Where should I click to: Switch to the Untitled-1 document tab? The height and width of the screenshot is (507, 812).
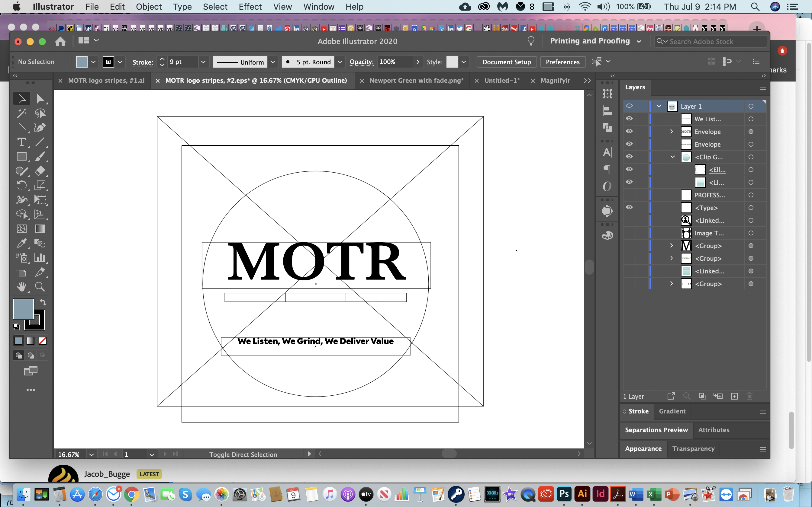pos(502,81)
